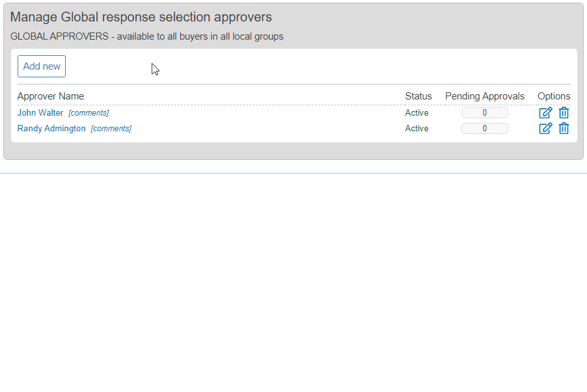Click the Add new button
This screenshot has width=587, height=392.
click(x=42, y=66)
